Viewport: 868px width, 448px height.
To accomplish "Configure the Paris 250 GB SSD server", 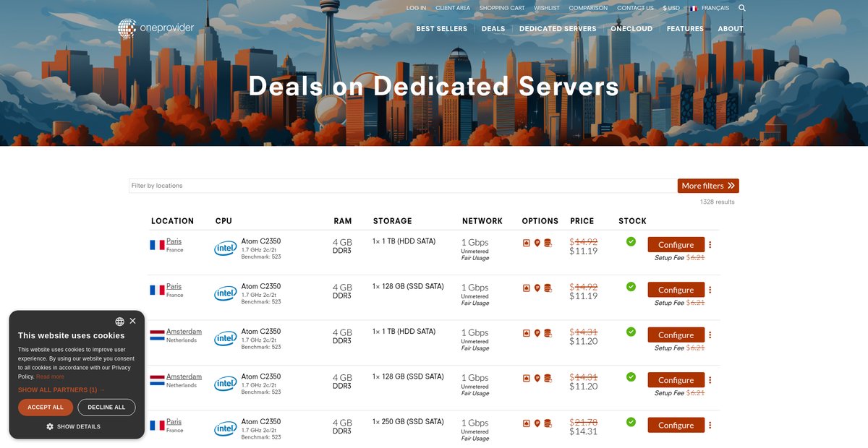I will pyautogui.click(x=676, y=426).
